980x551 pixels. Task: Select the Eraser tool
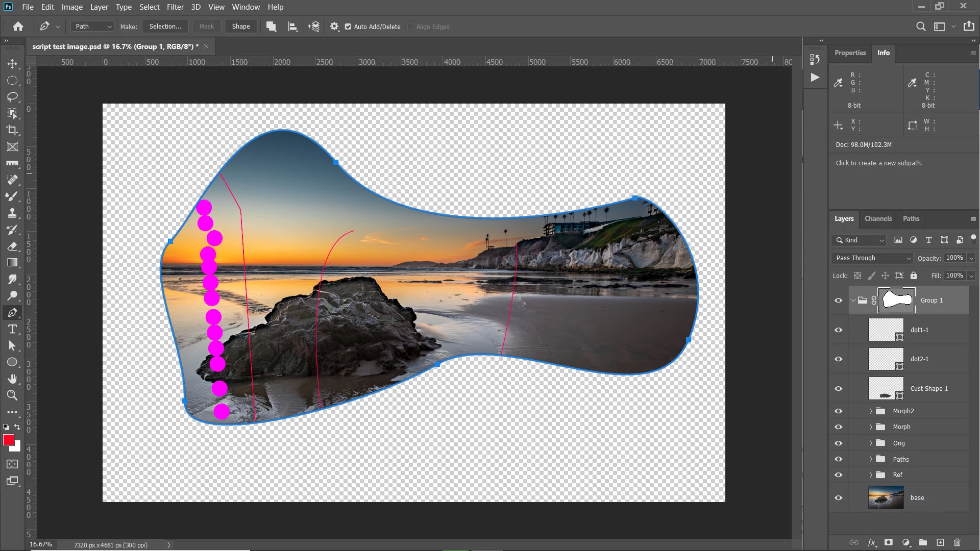coord(12,246)
